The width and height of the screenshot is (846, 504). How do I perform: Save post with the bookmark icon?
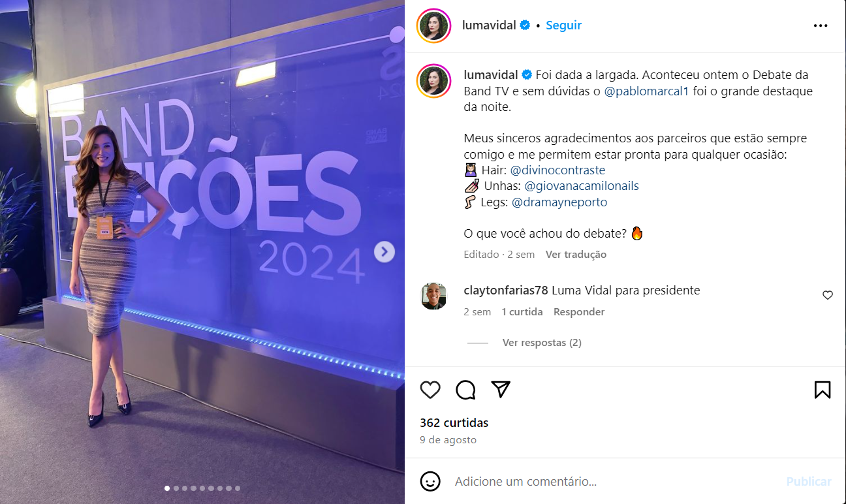(x=822, y=390)
